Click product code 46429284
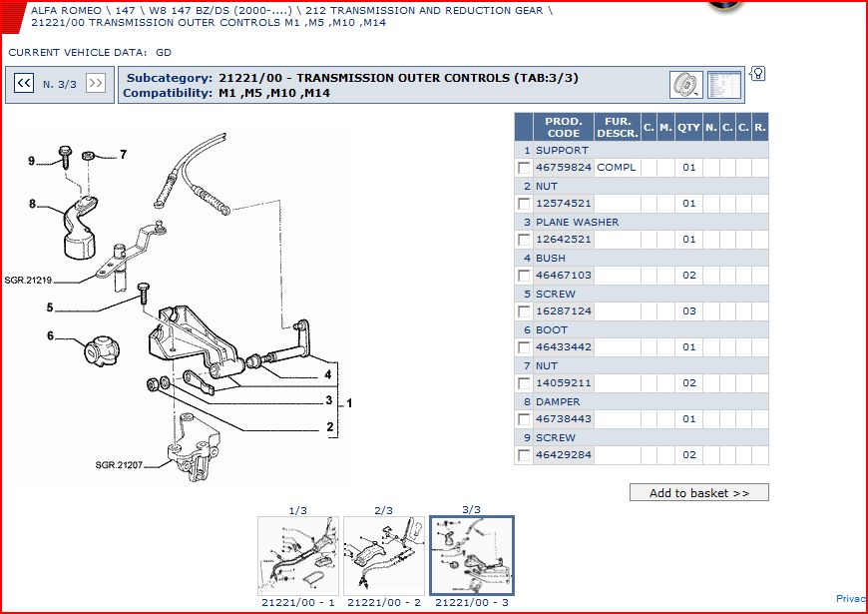Image resolution: width=868 pixels, height=614 pixels. click(x=564, y=455)
